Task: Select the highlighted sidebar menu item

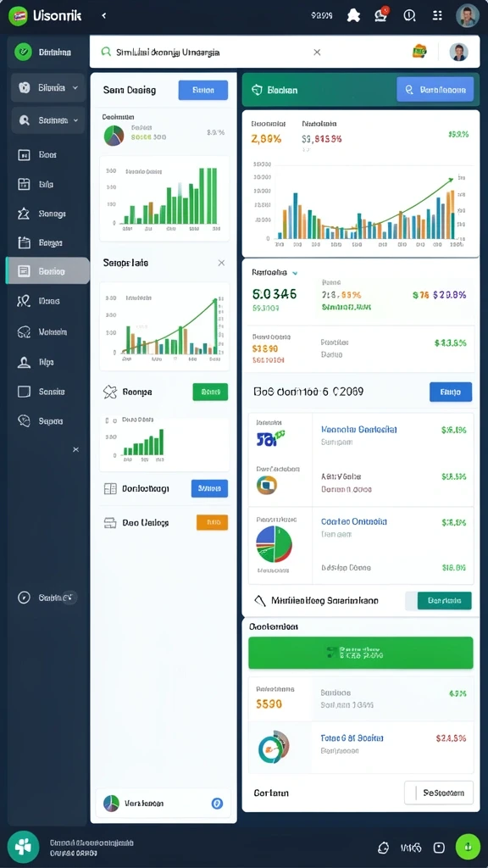Action: pos(47,270)
